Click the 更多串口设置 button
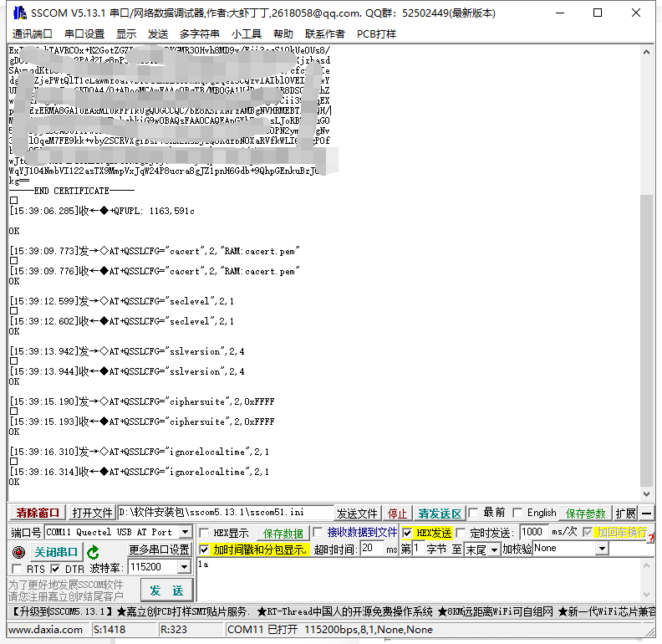Viewport: 662px width, 644px height. coord(159,549)
